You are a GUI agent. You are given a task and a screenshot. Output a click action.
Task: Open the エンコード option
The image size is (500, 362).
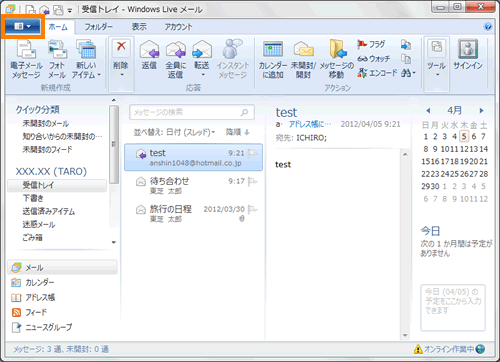377,73
